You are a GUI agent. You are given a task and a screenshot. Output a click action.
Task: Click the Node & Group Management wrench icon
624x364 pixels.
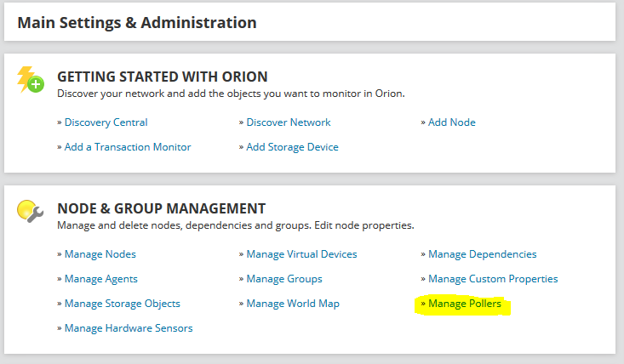[31, 212]
